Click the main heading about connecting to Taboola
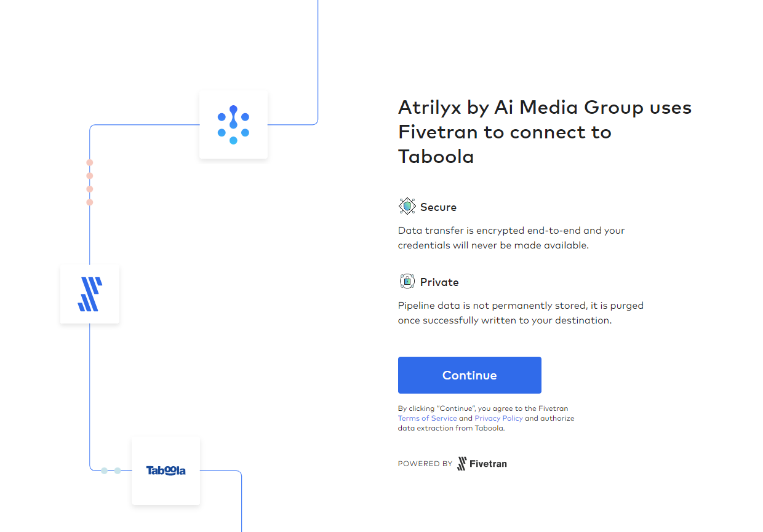 (545, 132)
